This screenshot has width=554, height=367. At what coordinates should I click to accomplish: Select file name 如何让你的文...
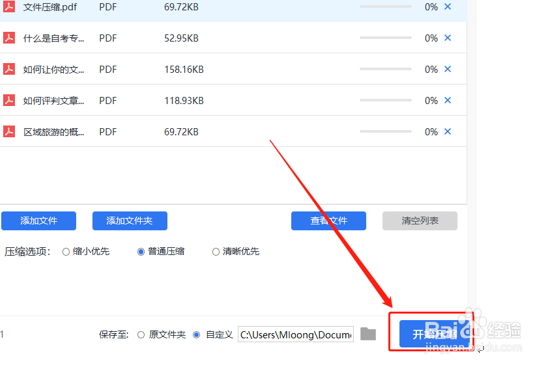point(54,70)
